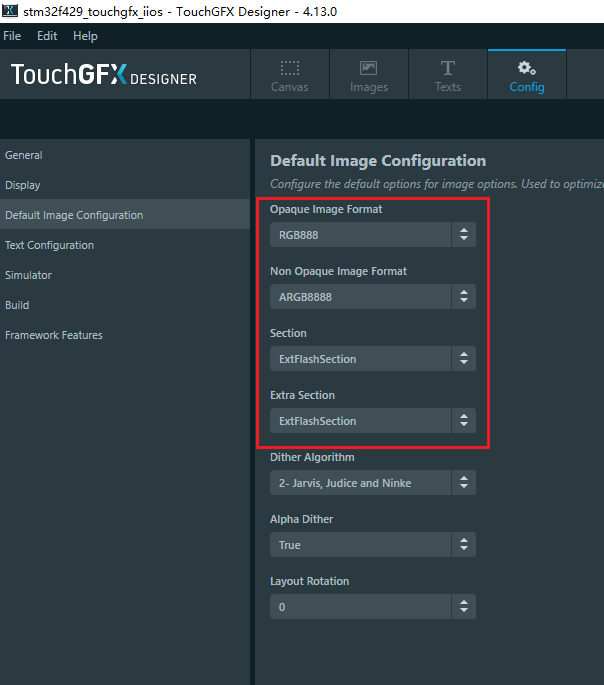Click arrow icon of Layout Rotation field

coord(464,607)
